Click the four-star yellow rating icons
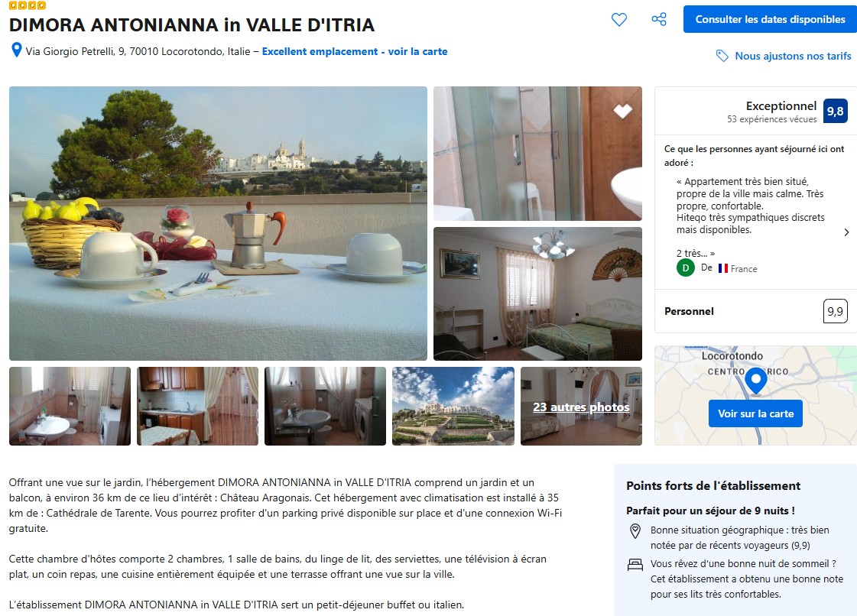Viewport: 857px width, 616px height. coord(28,5)
